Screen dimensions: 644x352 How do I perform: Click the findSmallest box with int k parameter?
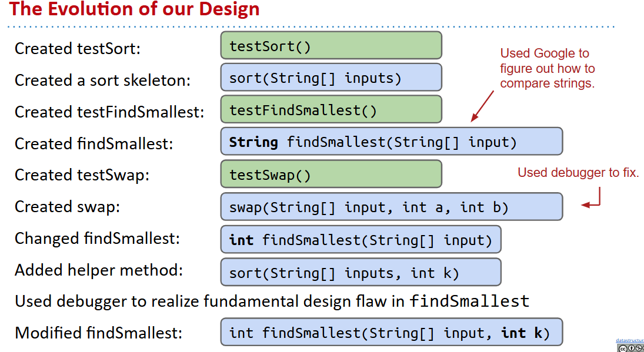pyautogui.click(x=391, y=333)
